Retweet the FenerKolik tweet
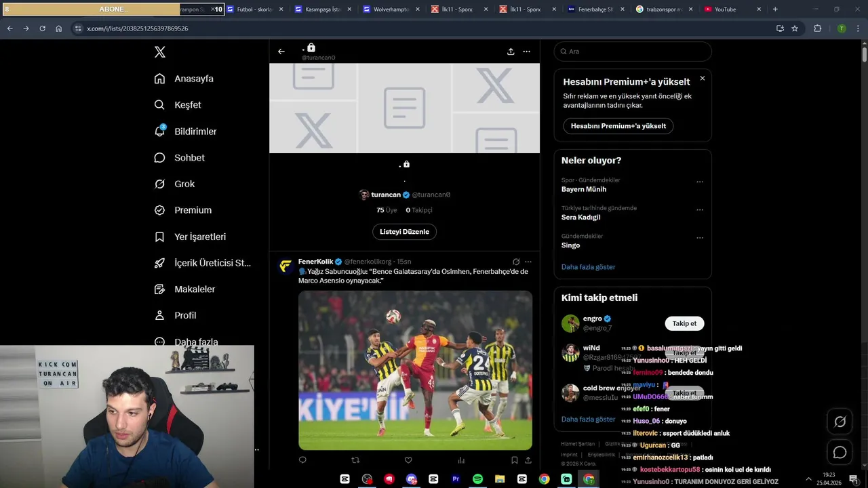The height and width of the screenshot is (488, 868). (355, 460)
